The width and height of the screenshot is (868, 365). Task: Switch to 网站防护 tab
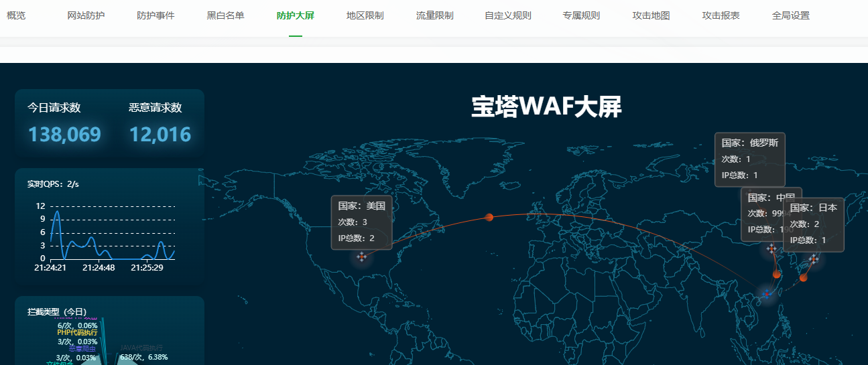coord(86,15)
